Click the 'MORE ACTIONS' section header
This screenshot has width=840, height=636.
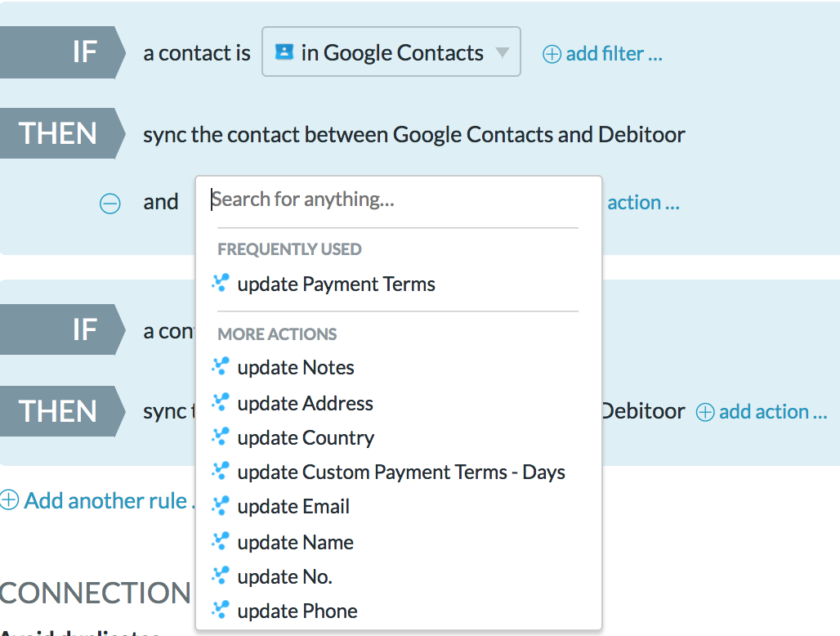(x=277, y=334)
